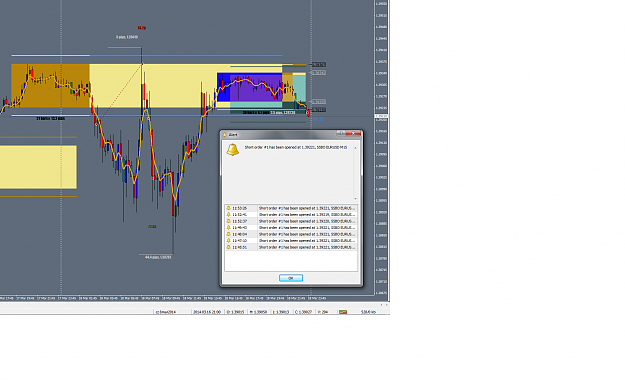This screenshot has height=383, width=625.
Task: Select the 11:52:41 alert row bell icon
Action: coord(228,214)
